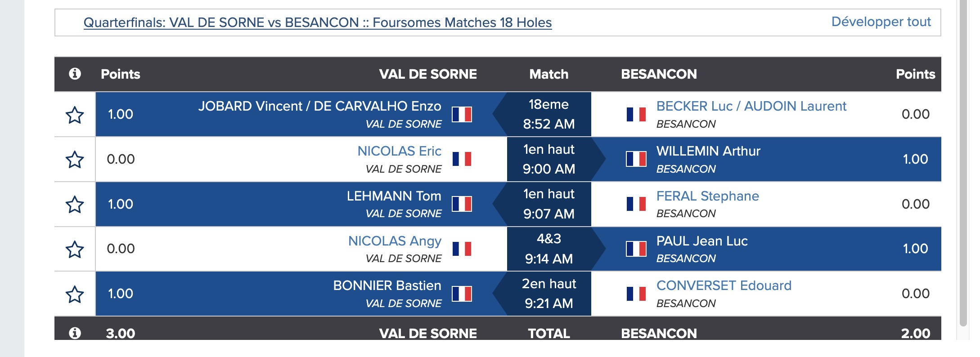
Task: Click info icon in the TOTAL footer row
Action: pos(75,333)
